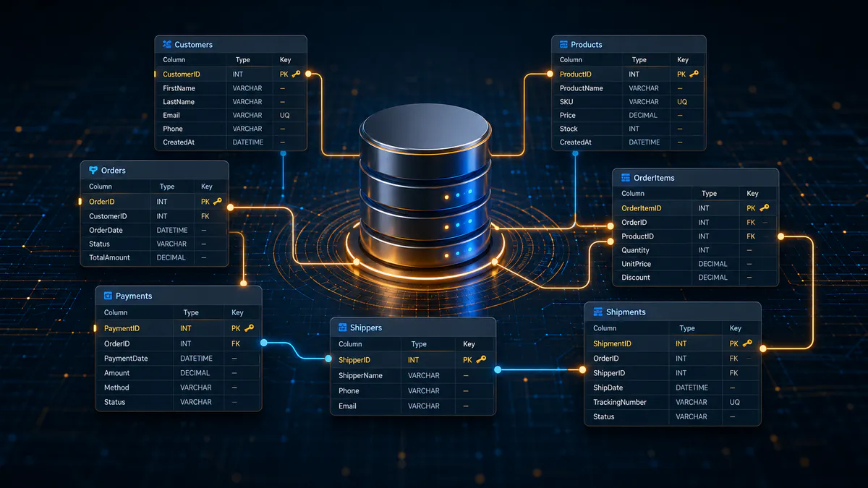Image resolution: width=868 pixels, height=488 pixels.
Task: Click the OrderID row in OrderItems
Action: (x=696, y=223)
